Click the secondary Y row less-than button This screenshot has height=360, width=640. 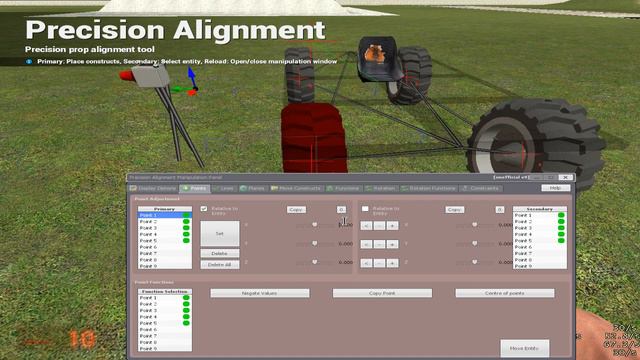[x=366, y=244]
